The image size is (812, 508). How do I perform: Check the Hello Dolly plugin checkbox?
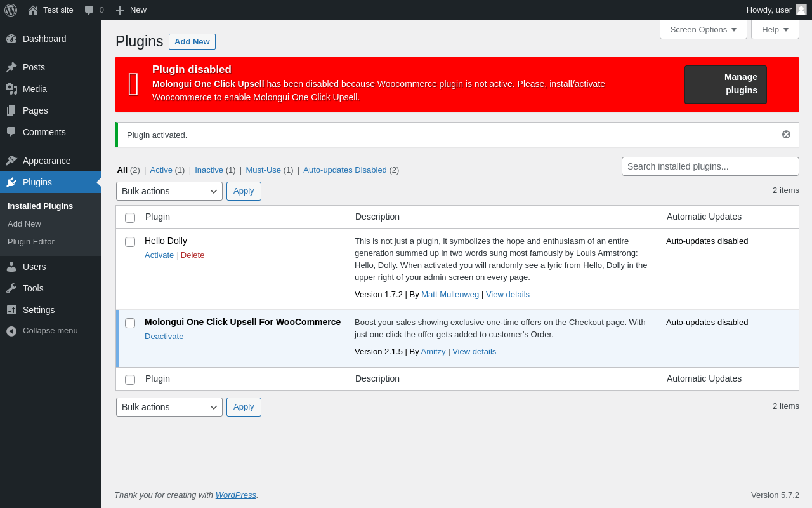tap(130, 242)
